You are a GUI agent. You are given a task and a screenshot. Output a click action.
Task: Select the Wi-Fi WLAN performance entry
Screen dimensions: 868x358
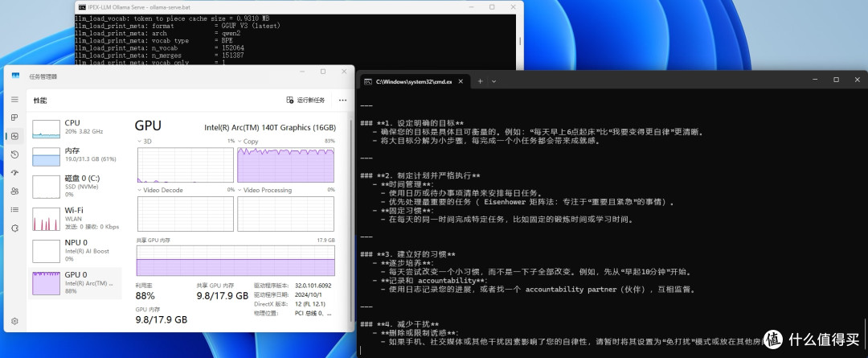click(76, 219)
